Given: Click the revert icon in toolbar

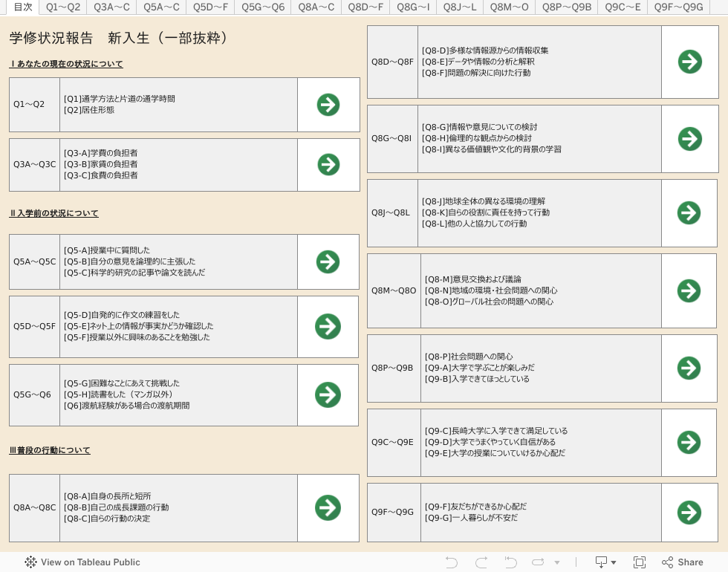Looking at the screenshot, I should click(x=510, y=562).
